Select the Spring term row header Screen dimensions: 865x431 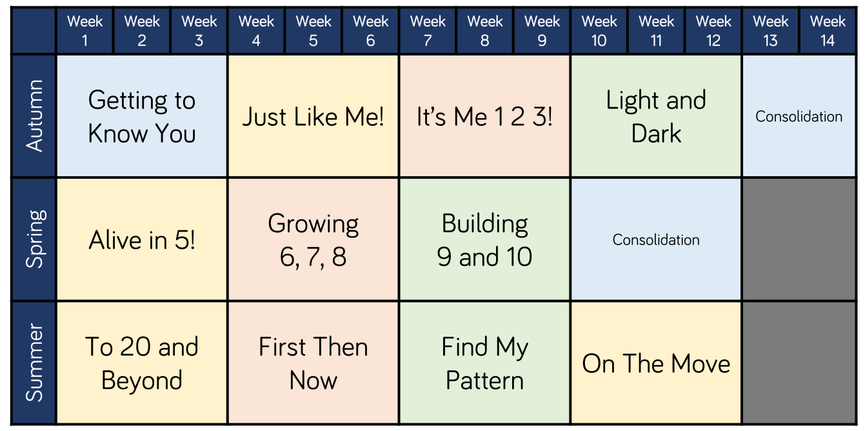point(33,240)
